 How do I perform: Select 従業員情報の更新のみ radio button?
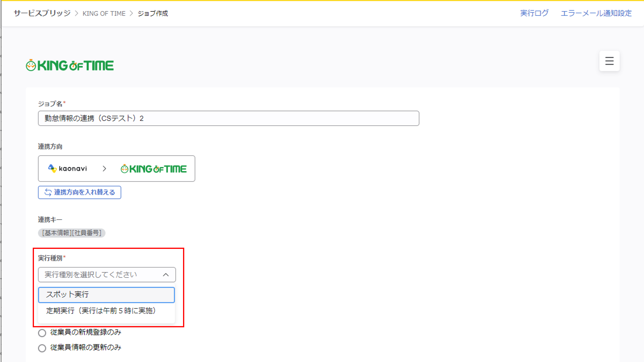point(42,348)
